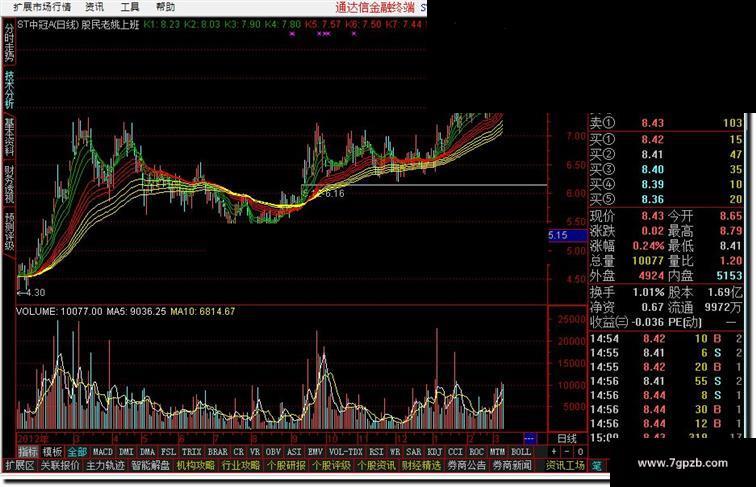Click the 0 reset button
Screen dimensions: 756x487
point(580,452)
